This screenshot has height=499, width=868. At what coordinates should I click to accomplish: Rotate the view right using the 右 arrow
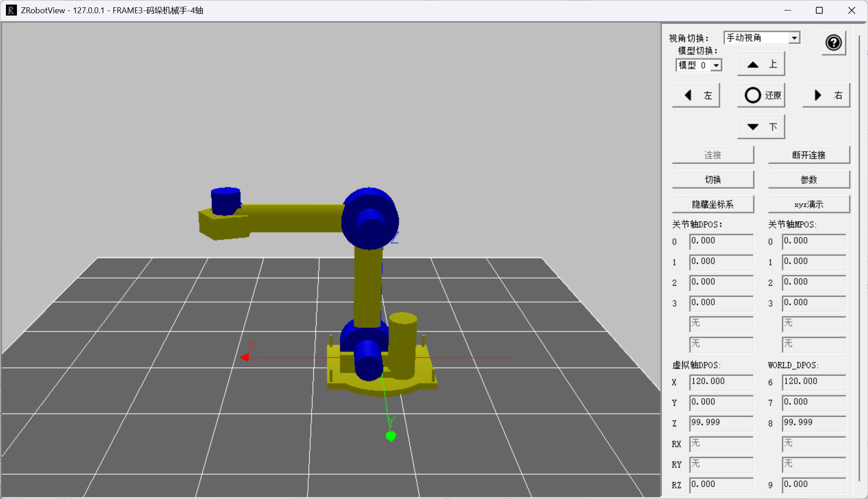pyautogui.click(x=826, y=95)
